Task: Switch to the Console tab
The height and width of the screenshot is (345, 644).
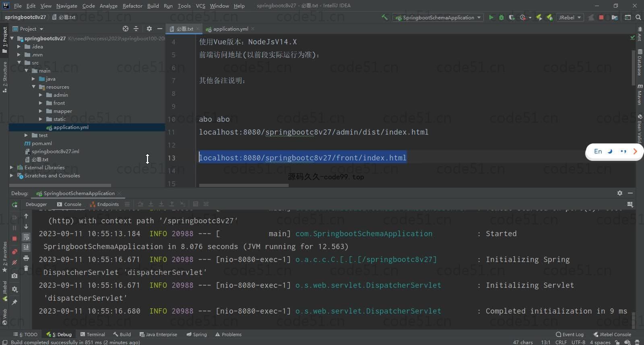Action: pyautogui.click(x=69, y=204)
